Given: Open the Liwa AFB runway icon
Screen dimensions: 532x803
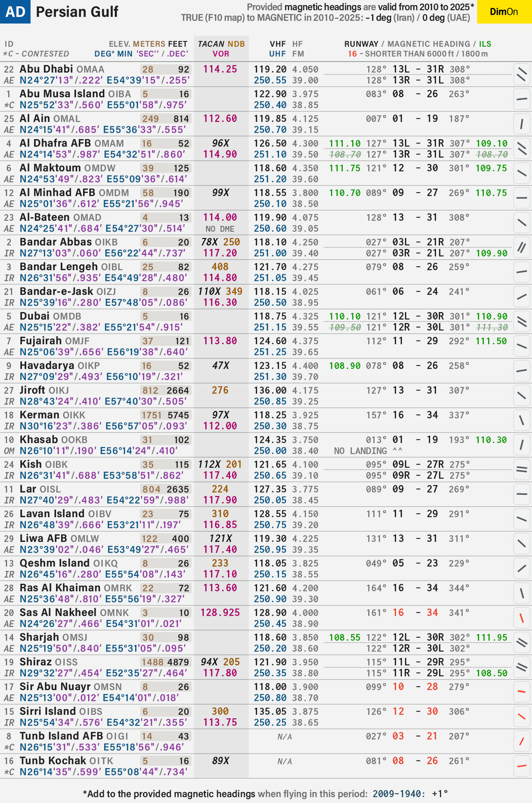Looking at the screenshot, I should click(522, 544).
